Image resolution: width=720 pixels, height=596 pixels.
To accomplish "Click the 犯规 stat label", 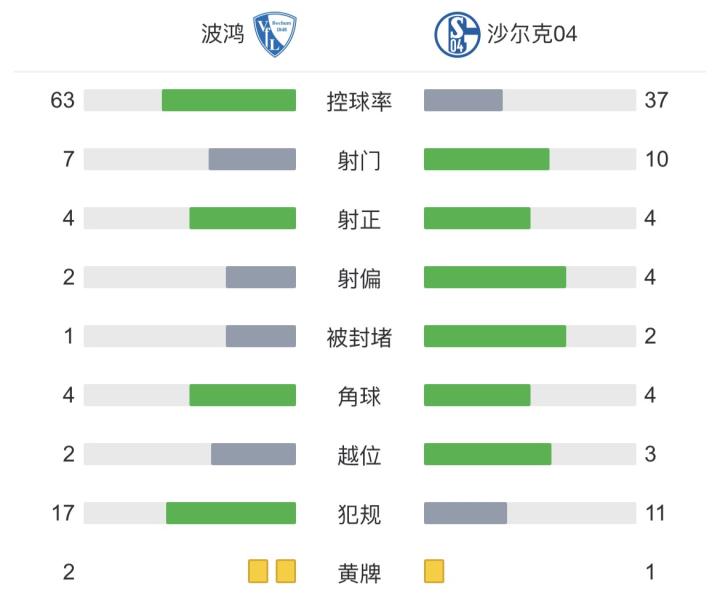I will (x=360, y=514).
